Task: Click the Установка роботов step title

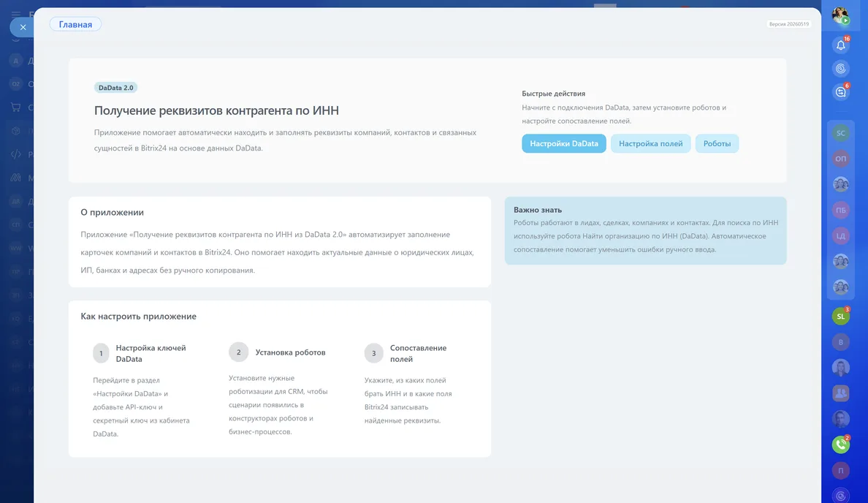Action: coord(290,352)
